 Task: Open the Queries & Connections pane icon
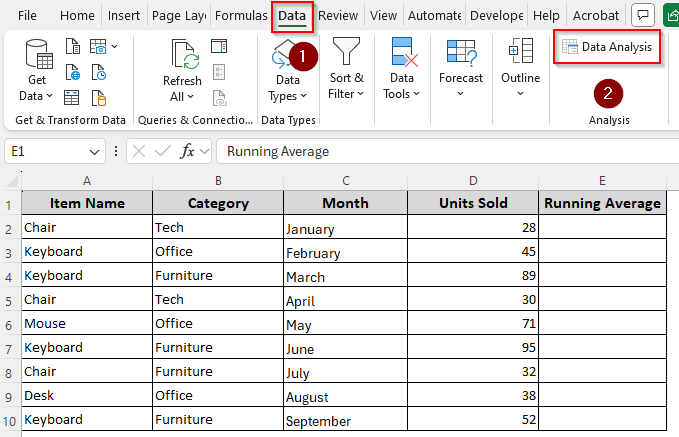coord(218,46)
